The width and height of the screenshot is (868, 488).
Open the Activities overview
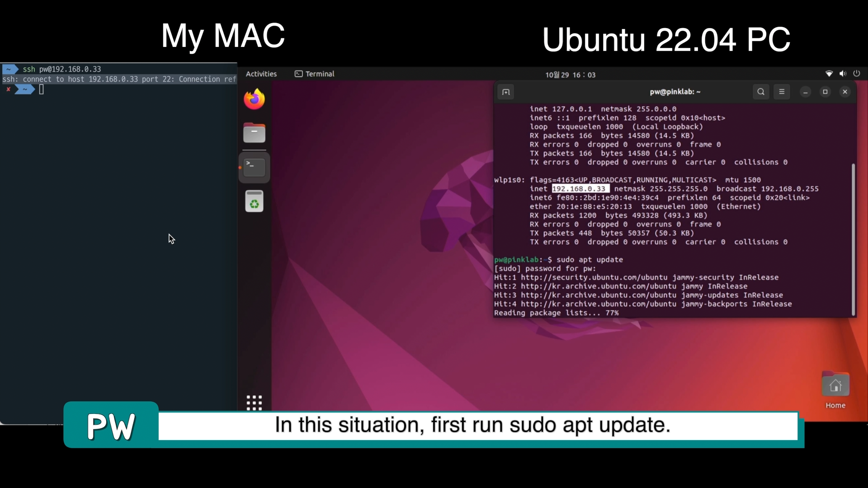click(261, 74)
